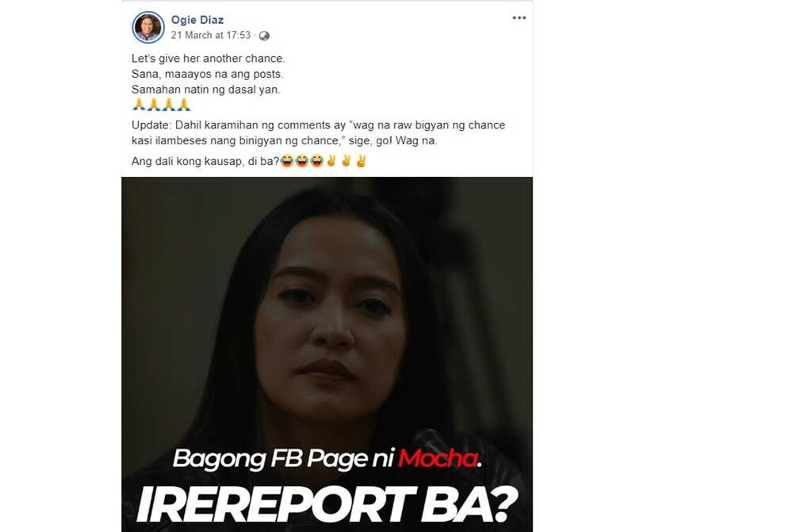Click the globe public audience icon
Viewport: 793px width, 532px height.
click(265, 36)
